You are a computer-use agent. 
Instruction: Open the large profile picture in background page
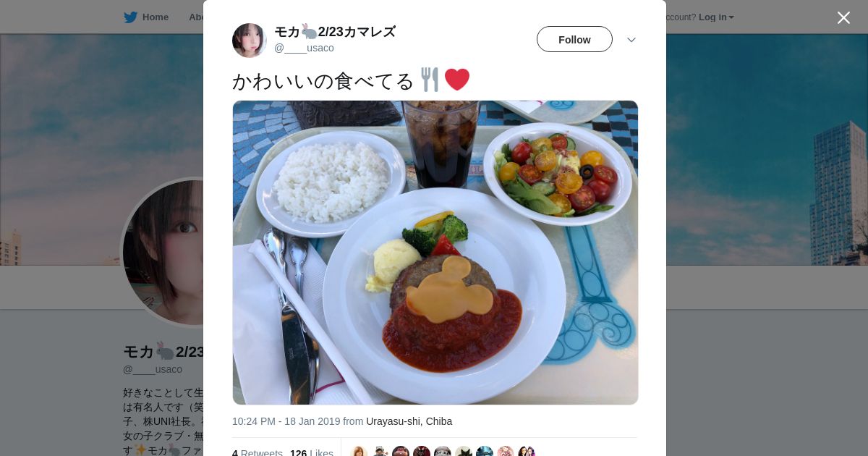(163, 252)
